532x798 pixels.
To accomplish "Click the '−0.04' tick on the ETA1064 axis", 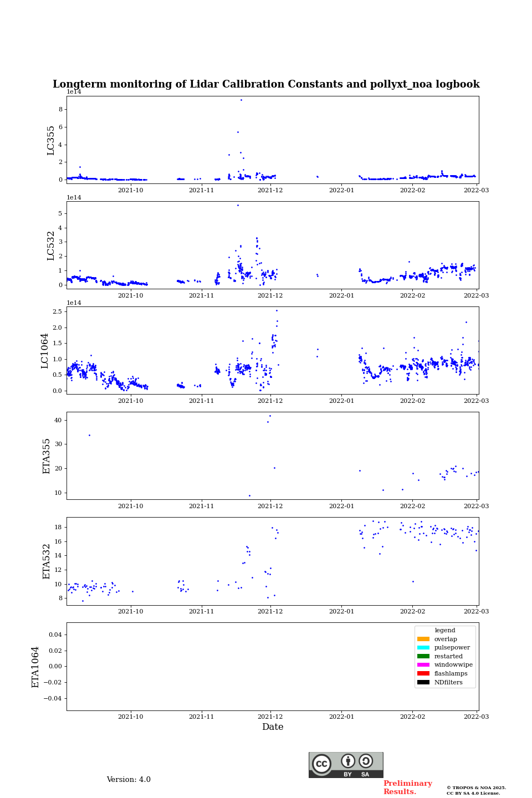I will tap(53, 698).
